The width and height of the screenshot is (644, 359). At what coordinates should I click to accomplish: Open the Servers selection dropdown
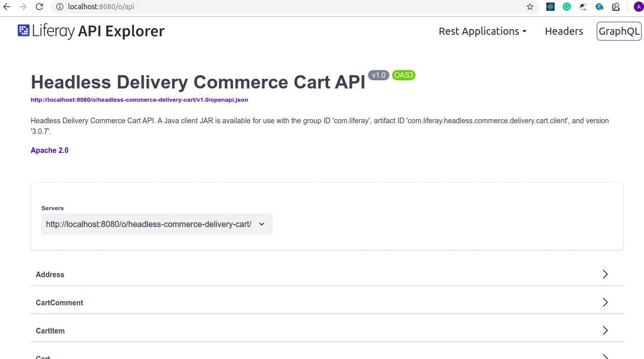[157, 224]
